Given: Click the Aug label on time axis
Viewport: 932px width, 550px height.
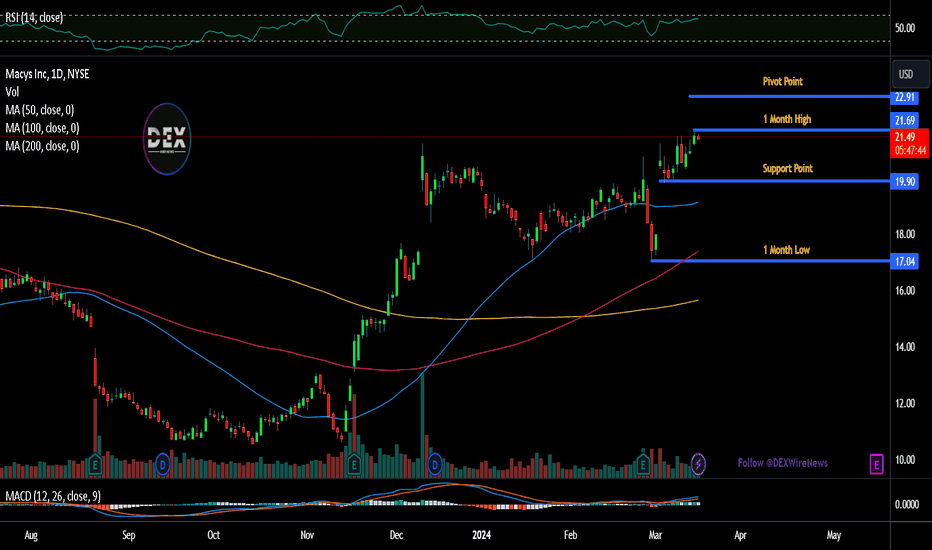Looking at the screenshot, I should coord(31,535).
